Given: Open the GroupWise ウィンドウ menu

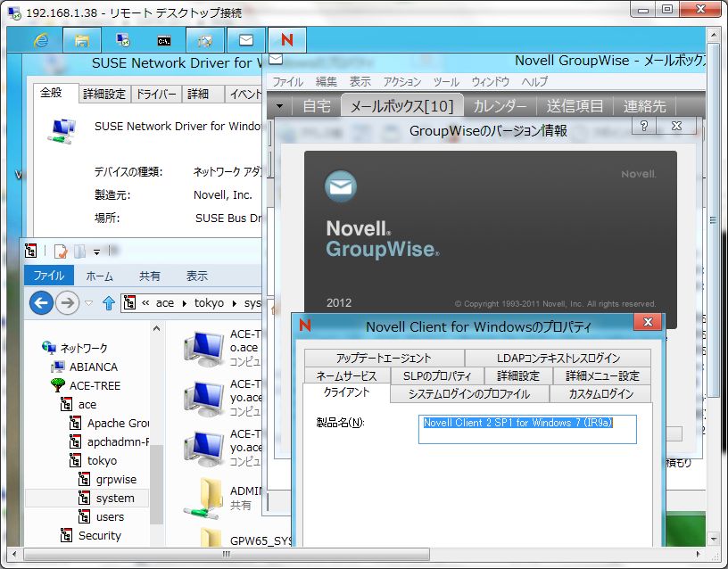Looking at the screenshot, I should pyautogui.click(x=490, y=82).
